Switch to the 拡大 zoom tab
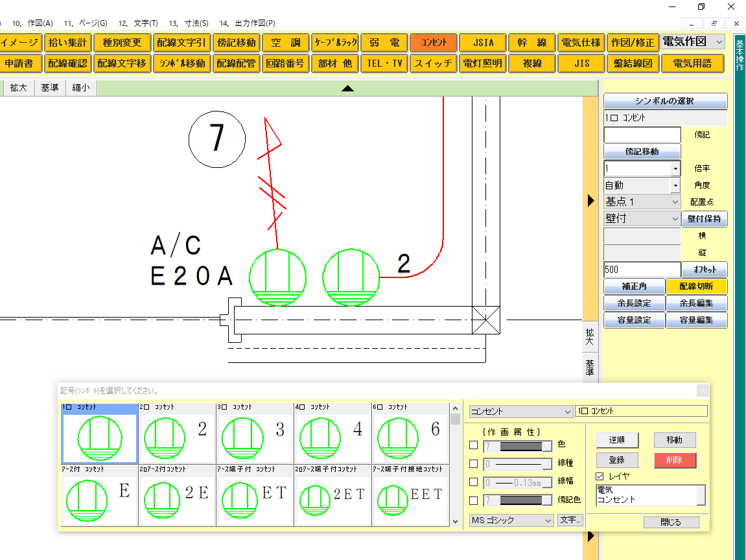The width and height of the screenshot is (746, 560). [18, 87]
